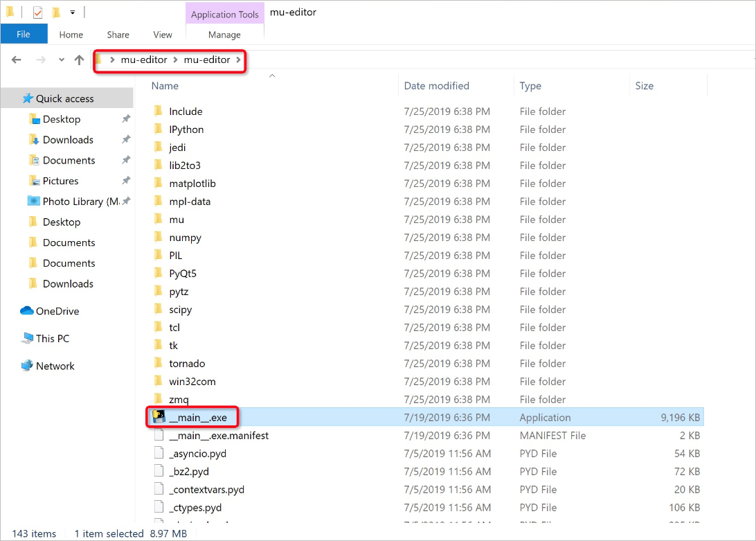Image resolution: width=756 pixels, height=541 pixels.
Task: Open the File ribbon tab
Action: click(24, 35)
